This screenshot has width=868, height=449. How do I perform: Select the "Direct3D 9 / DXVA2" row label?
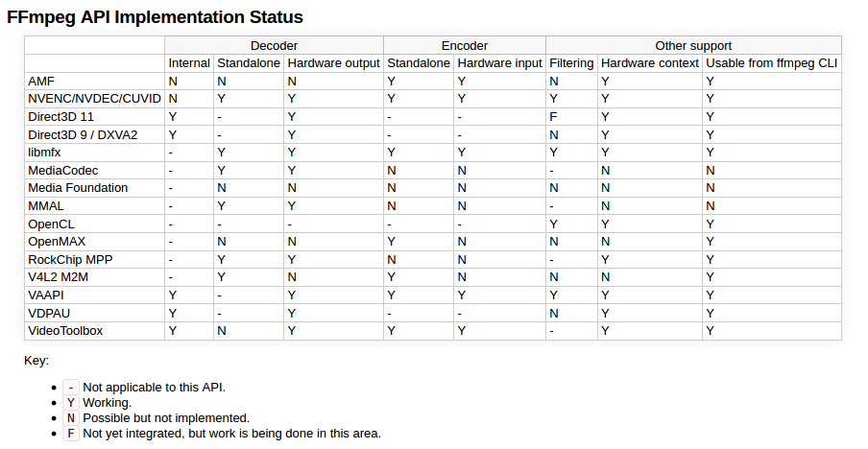pyautogui.click(x=83, y=134)
